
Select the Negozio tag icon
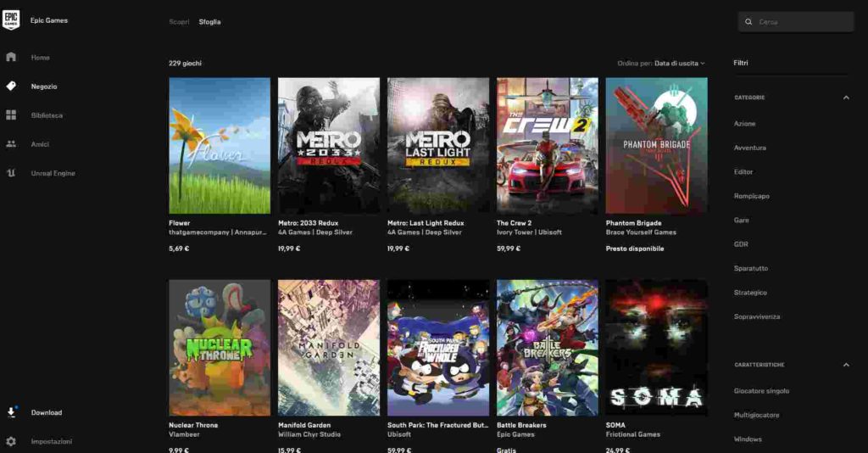11,86
